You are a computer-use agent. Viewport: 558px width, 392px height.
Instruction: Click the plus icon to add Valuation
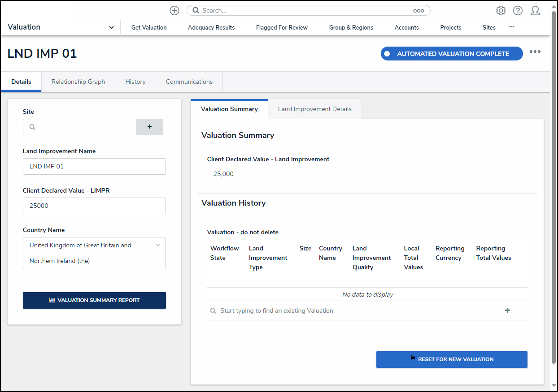[x=507, y=310]
